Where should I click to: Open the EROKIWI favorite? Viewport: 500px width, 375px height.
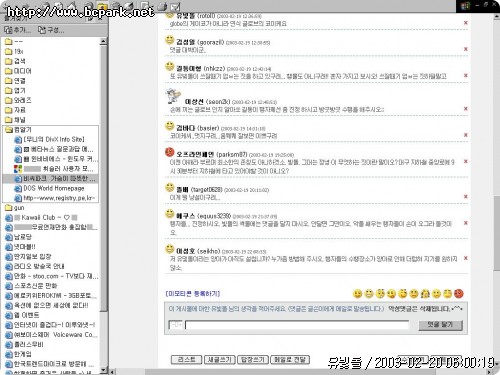(51, 295)
